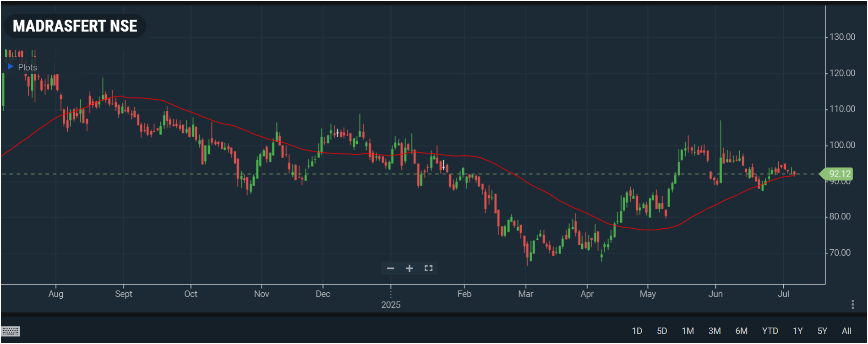Select the 1M time range

tap(688, 331)
